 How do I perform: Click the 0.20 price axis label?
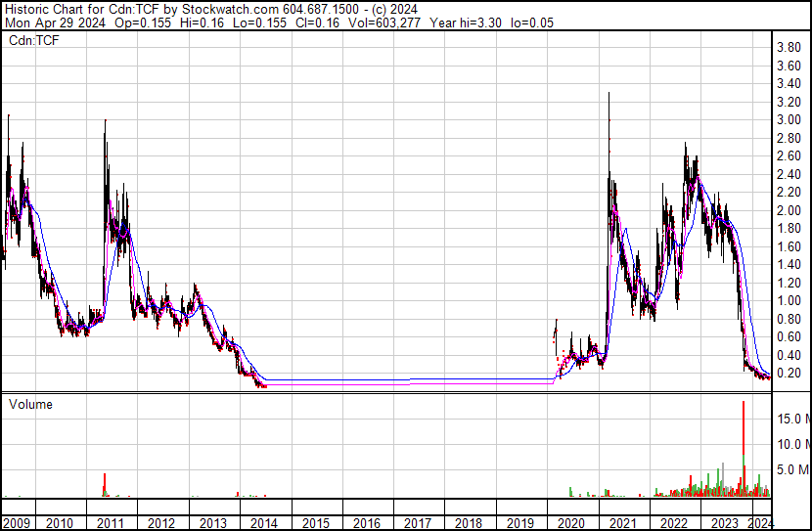789,374
